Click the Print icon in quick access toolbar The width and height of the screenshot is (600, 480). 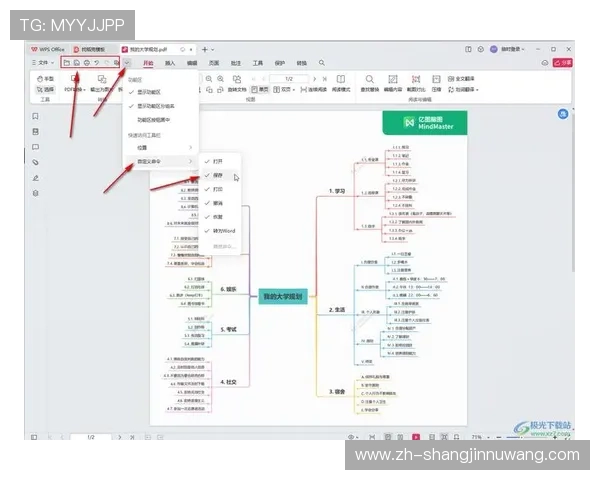point(87,63)
